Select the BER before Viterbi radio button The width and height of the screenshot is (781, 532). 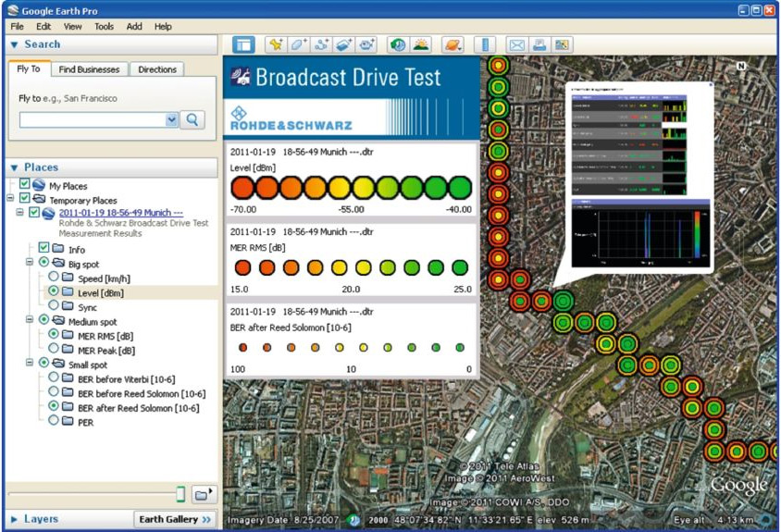[x=54, y=377]
